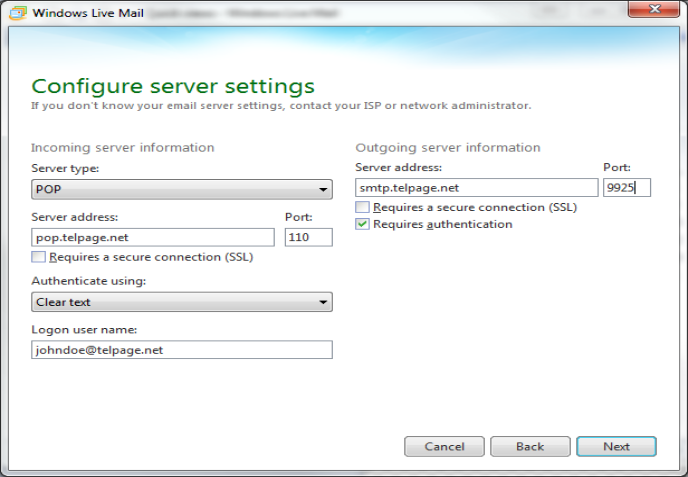
Task: Click the outgoing Port field showing 9925
Action: click(627, 188)
